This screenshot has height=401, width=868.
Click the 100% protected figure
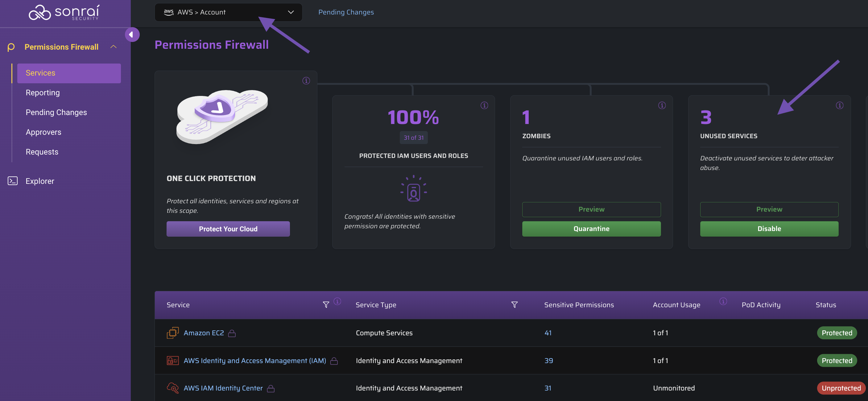(413, 117)
